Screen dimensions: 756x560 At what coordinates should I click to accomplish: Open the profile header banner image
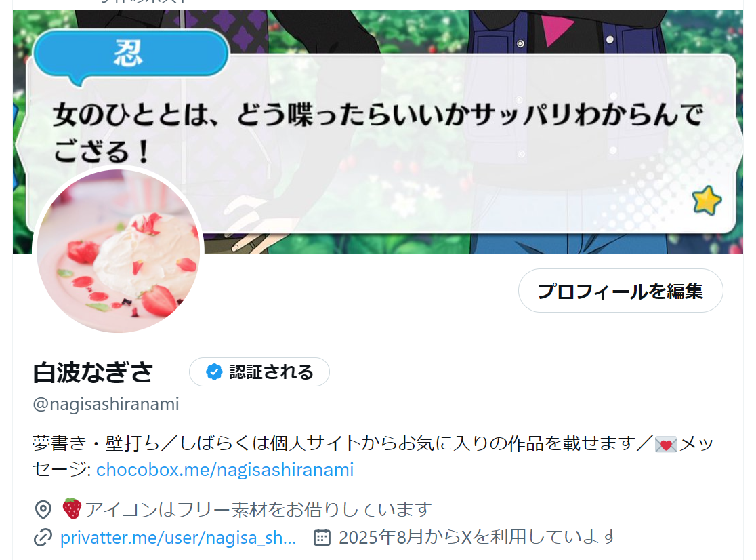pyautogui.click(x=377, y=132)
